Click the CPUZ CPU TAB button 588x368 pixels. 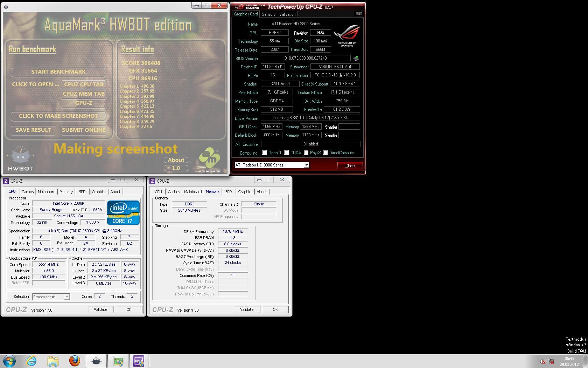pyautogui.click(x=84, y=84)
